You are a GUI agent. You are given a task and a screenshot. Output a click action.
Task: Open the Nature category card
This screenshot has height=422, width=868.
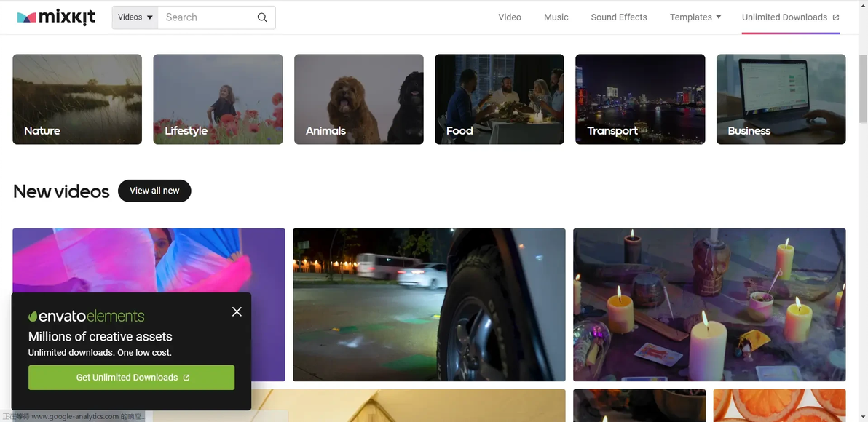[x=77, y=99]
